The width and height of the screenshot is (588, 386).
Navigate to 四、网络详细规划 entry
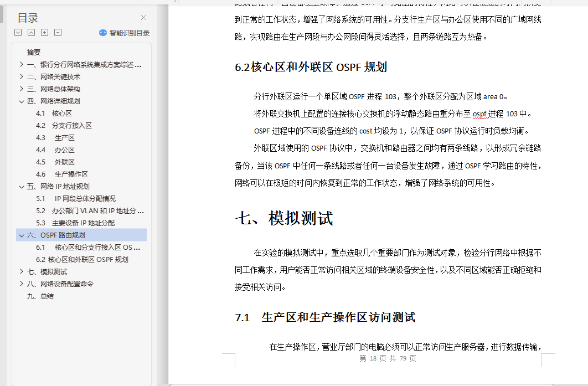[x=54, y=101]
